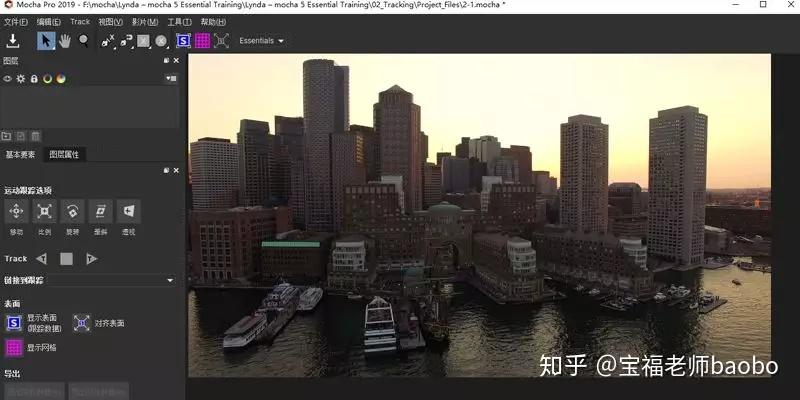
Task: Toggle 透视 perspective tracking option
Action: coord(129,211)
